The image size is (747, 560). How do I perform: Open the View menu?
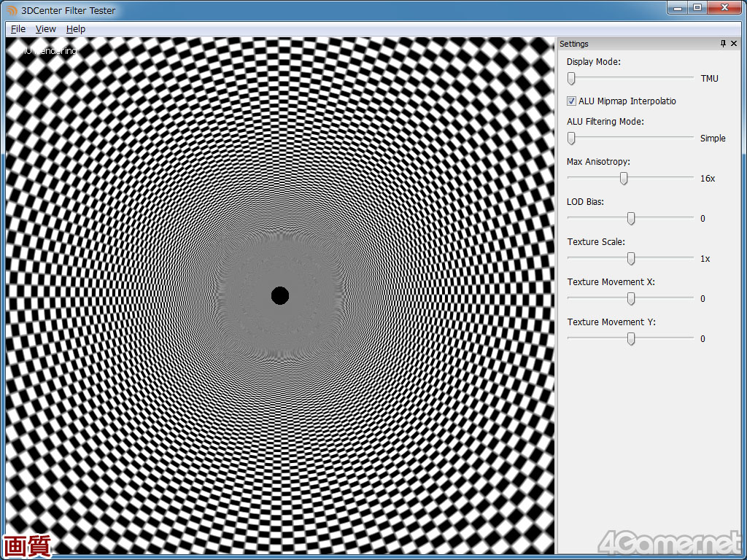46,29
